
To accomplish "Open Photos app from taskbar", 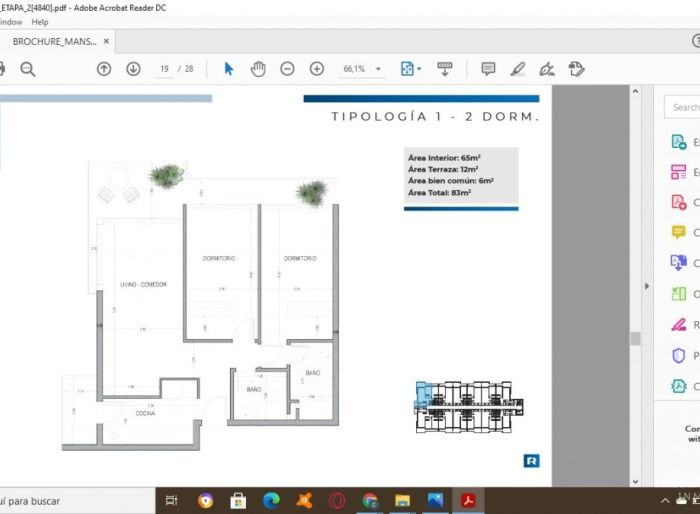I will pos(435,501).
